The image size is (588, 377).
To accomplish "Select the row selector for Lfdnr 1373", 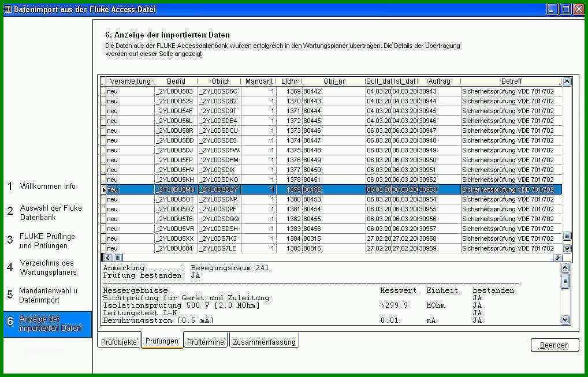I will 103,131.
